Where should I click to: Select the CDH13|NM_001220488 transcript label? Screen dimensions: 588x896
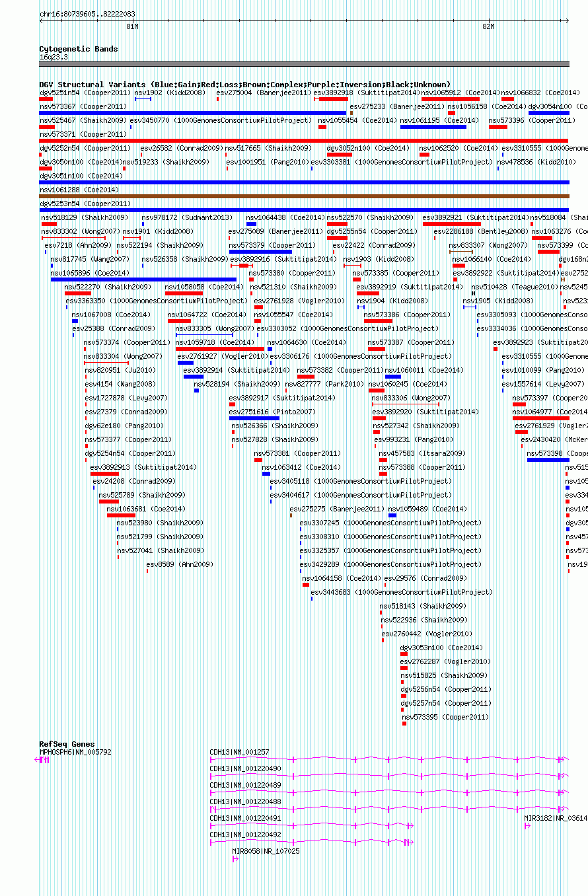(x=246, y=802)
